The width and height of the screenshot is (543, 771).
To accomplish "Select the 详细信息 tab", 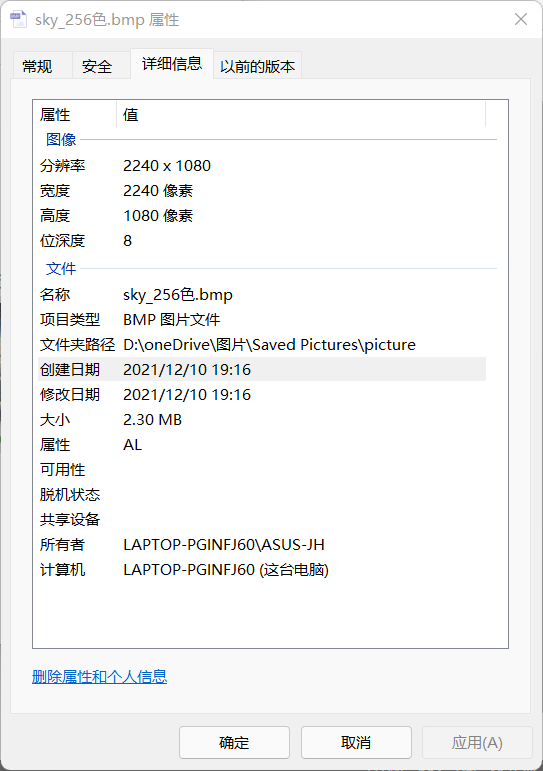I will [172, 63].
